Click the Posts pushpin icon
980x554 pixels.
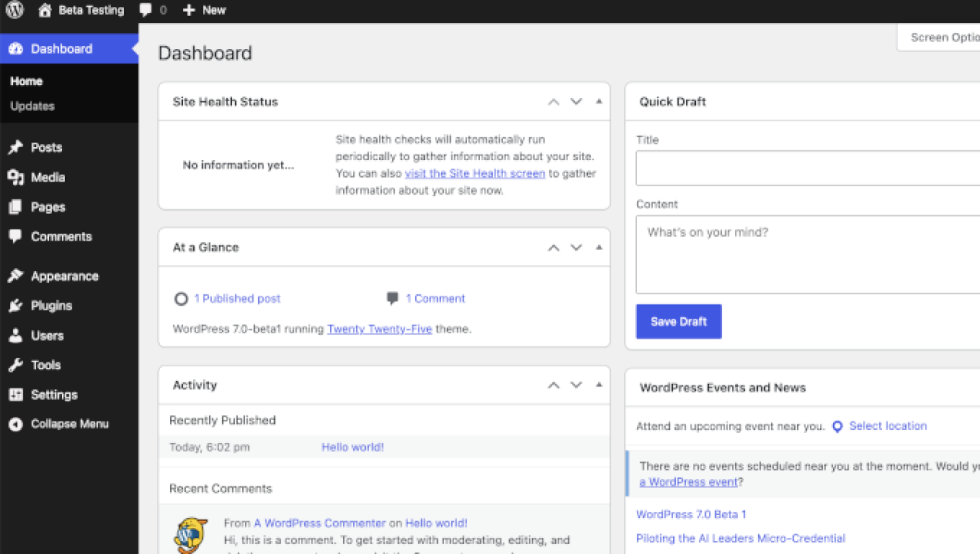[15, 147]
